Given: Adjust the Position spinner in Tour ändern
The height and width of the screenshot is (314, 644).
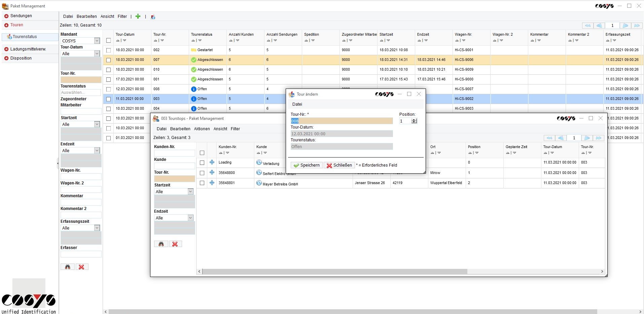Looking at the screenshot, I should 414,121.
